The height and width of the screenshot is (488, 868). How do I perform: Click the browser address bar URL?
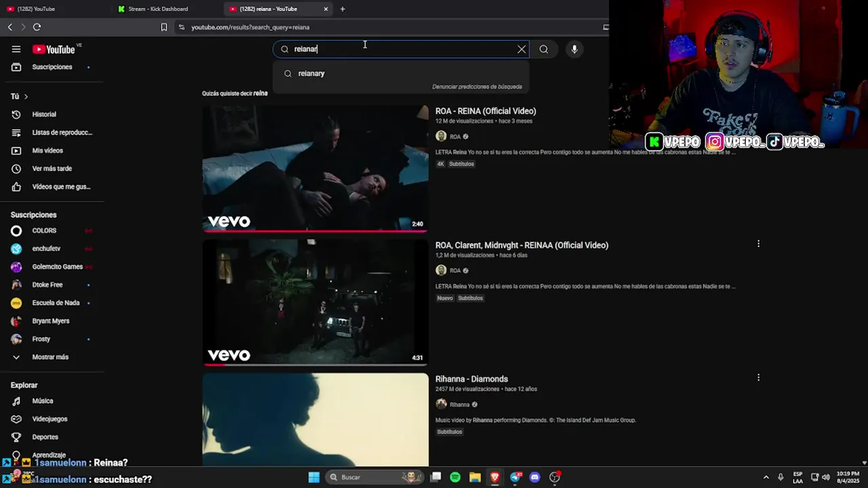(250, 27)
